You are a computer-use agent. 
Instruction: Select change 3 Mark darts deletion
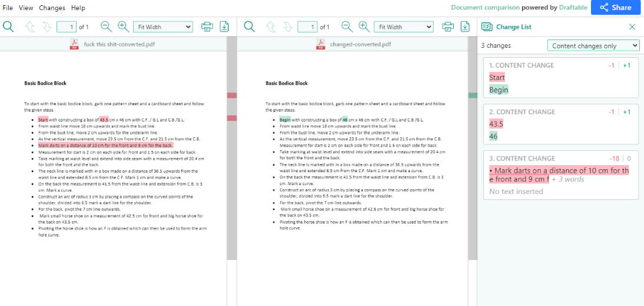(560, 175)
